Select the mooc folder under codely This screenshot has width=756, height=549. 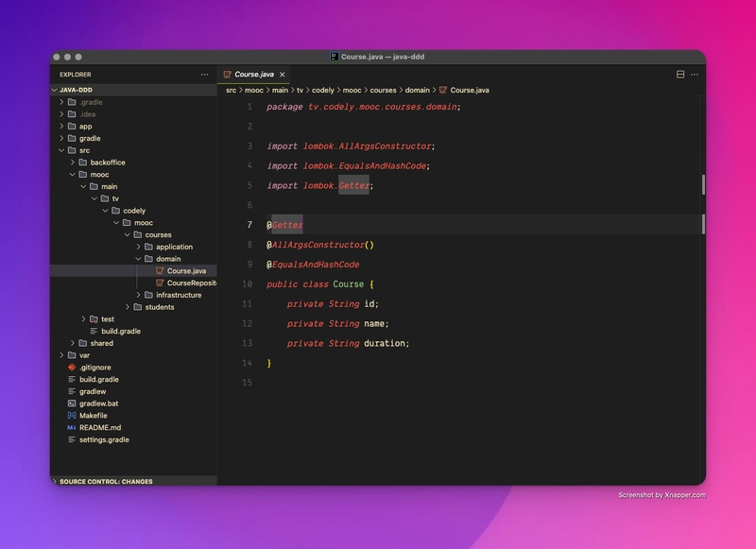click(133, 223)
